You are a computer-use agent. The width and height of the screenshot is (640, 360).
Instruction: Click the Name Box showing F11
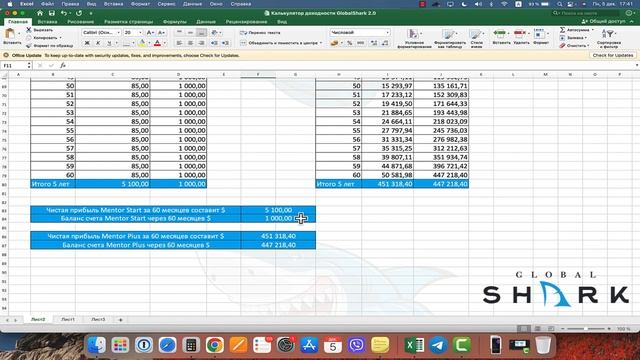[x=16, y=65]
